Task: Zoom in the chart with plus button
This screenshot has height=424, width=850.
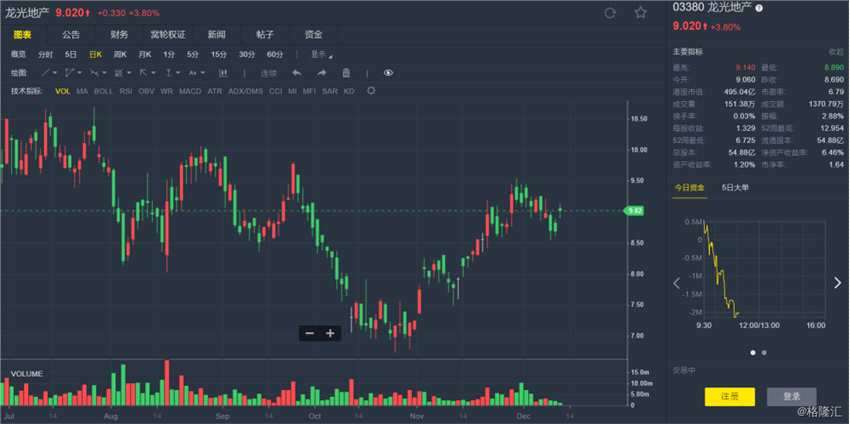Action: point(330,333)
